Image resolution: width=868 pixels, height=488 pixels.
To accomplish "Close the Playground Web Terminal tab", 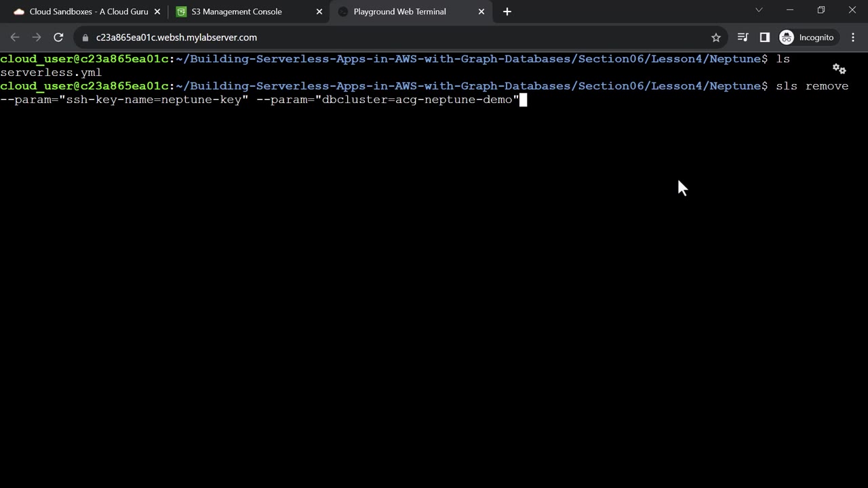I will 481,12.
